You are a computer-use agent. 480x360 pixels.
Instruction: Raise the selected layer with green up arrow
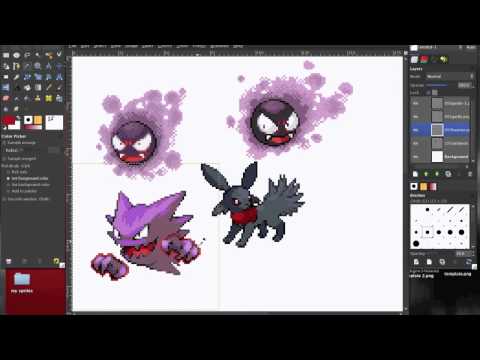click(426, 174)
